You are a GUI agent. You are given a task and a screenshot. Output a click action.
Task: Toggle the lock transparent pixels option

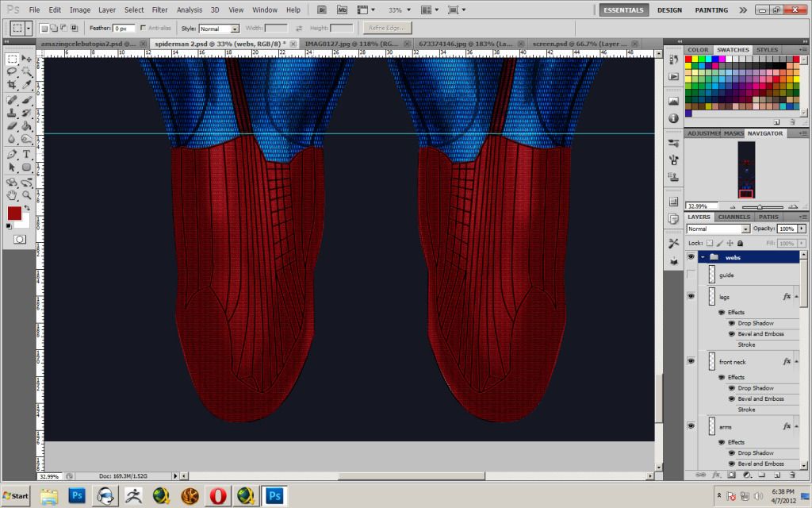pos(710,243)
